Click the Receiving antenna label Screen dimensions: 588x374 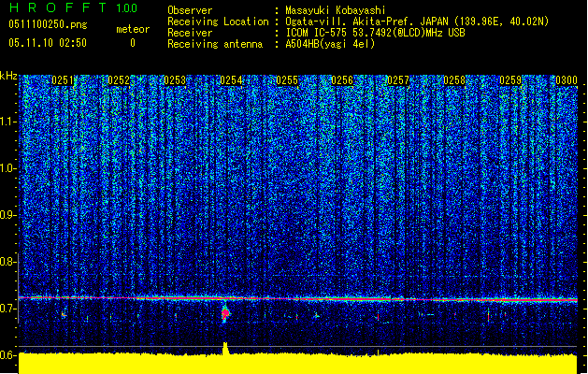coord(215,44)
